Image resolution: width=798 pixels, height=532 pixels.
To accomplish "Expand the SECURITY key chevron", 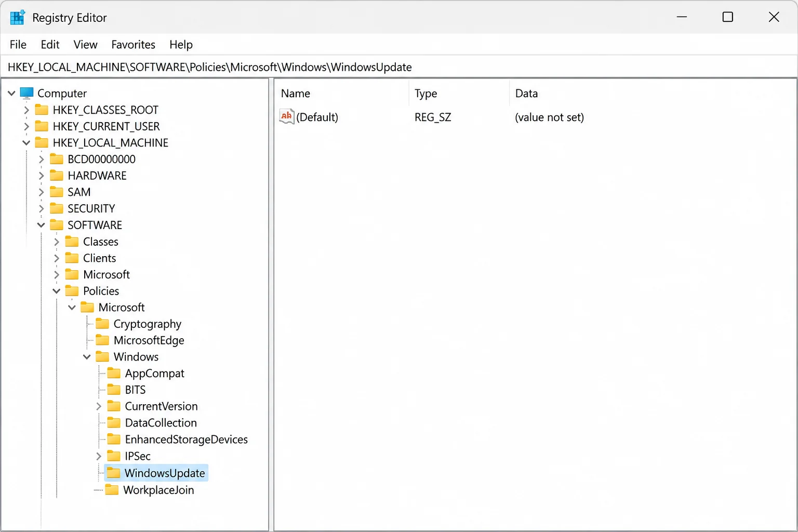I will 42,209.
